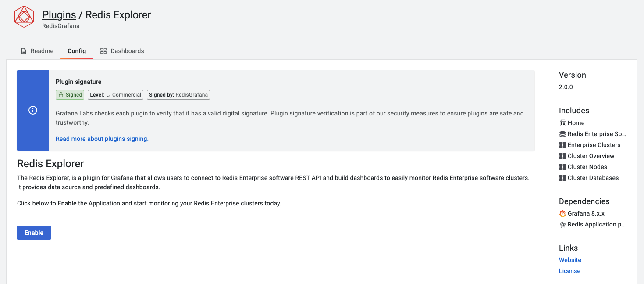This screenshot has width=644, height=284.
Task: Click the Cluster Databases dashboard icon
Action: click(562, 177)
